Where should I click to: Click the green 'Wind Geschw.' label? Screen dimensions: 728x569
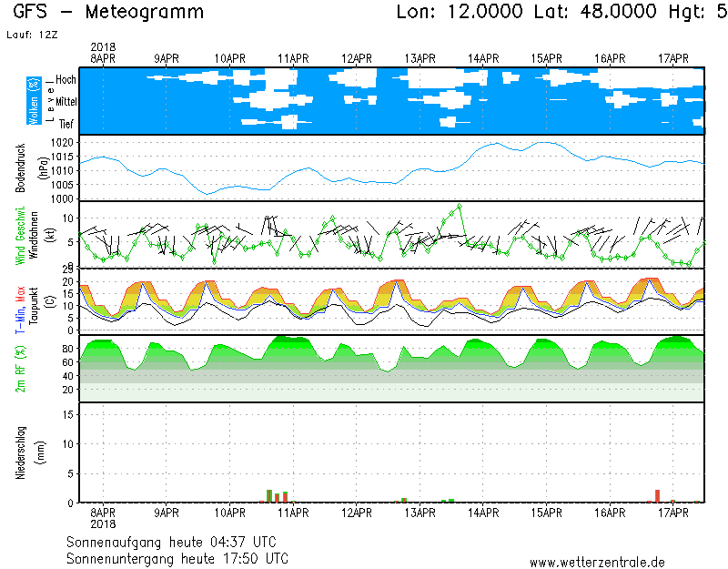pyautogui.click(x=20, y=235)
